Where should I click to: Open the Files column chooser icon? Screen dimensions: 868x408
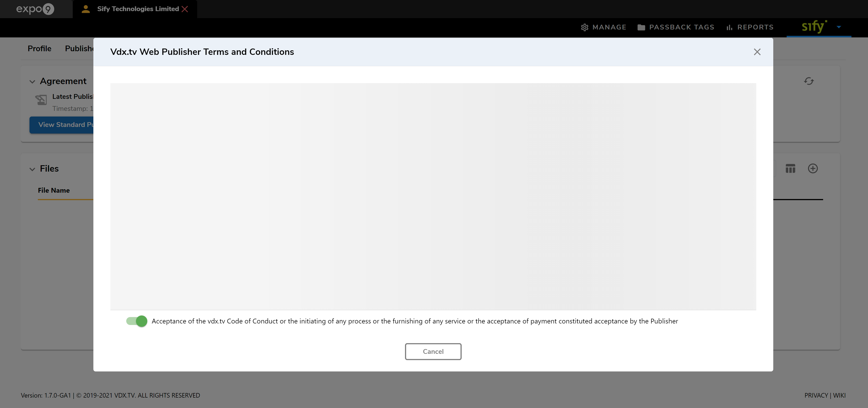[790, 168]
